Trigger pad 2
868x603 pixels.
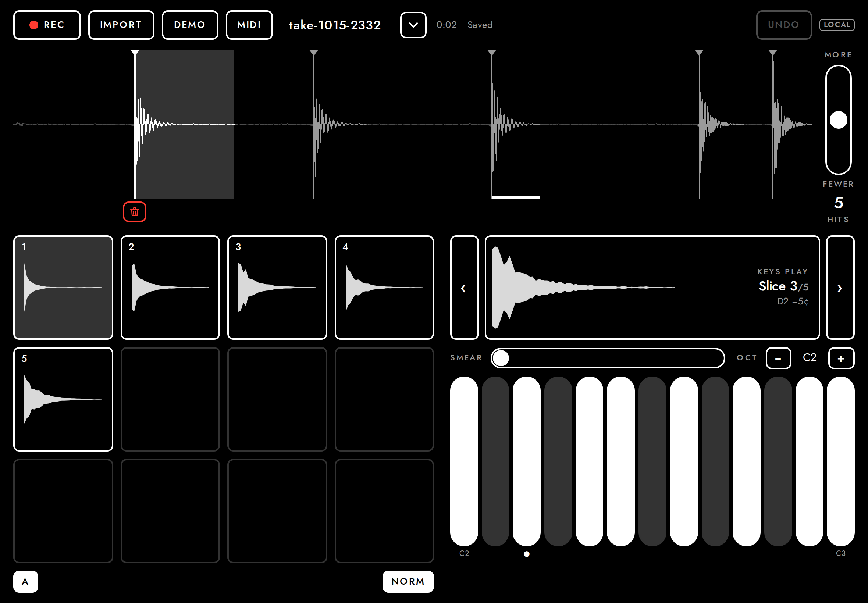pyautogui.click(x=170, y=288)
